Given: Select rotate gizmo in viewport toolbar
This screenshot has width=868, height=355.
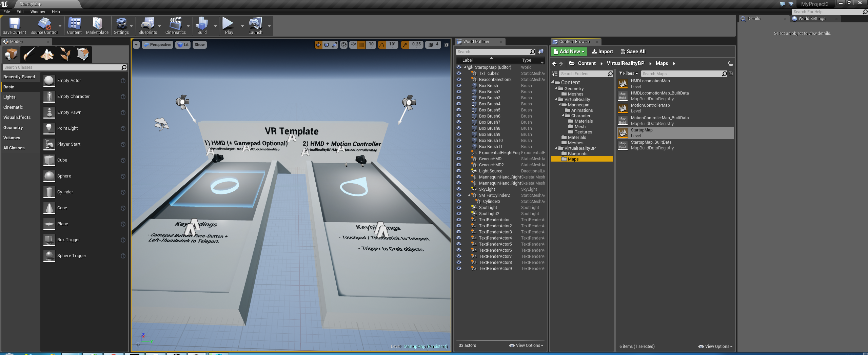Looking at the screenshot, I should tap(327, 45).
